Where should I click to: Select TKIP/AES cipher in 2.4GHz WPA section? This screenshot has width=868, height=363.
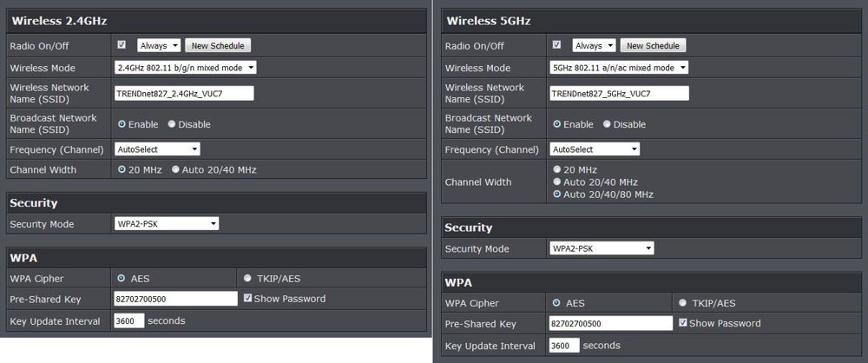pos(247,278)
